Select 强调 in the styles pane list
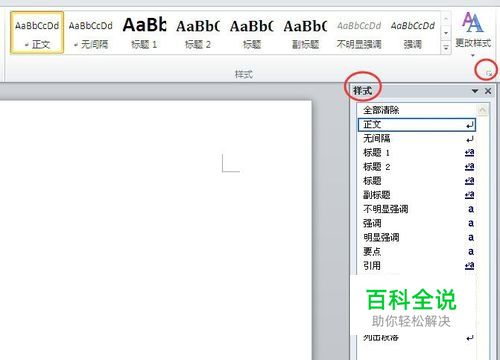The image size is (500, 360). coord(417,223)
